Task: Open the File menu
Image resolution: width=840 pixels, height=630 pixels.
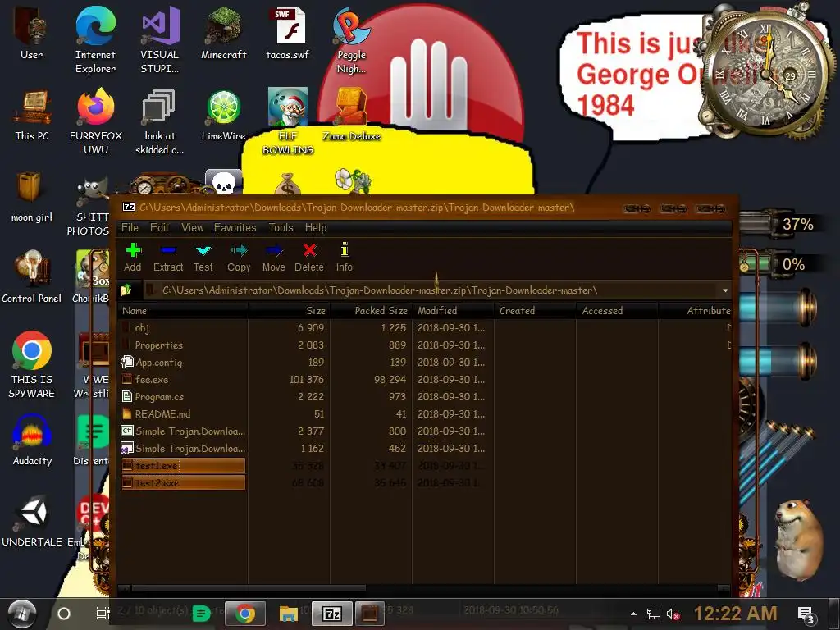Action: tap(130, 228)
